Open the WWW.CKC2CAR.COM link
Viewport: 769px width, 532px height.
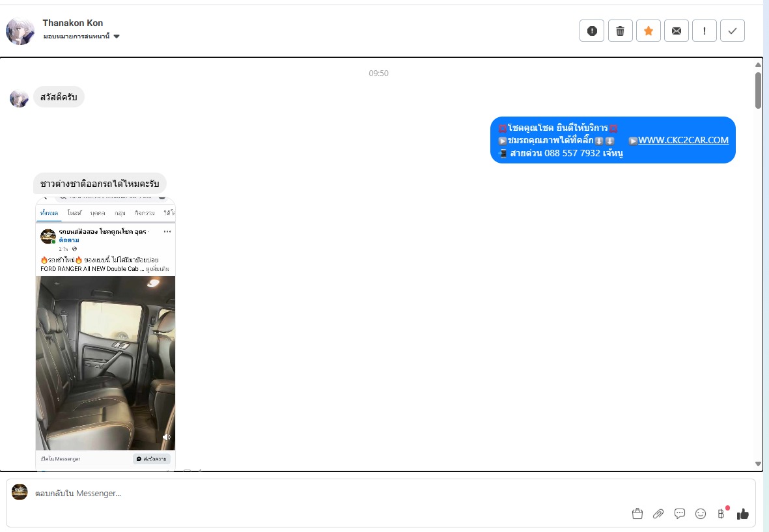coord(683,140)
